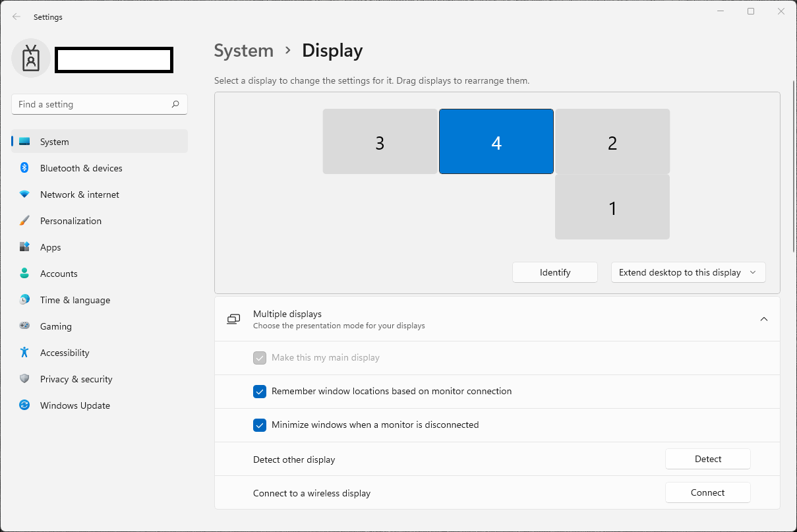
Task: Click the Time & language clock icon
Action: click(24, 300)
